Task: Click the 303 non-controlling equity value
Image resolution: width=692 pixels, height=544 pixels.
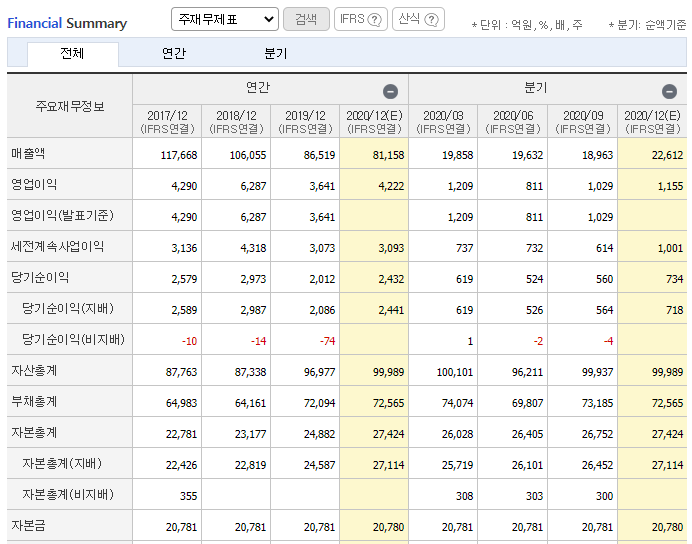Action: pyautogui.click(x=534, y=496)
